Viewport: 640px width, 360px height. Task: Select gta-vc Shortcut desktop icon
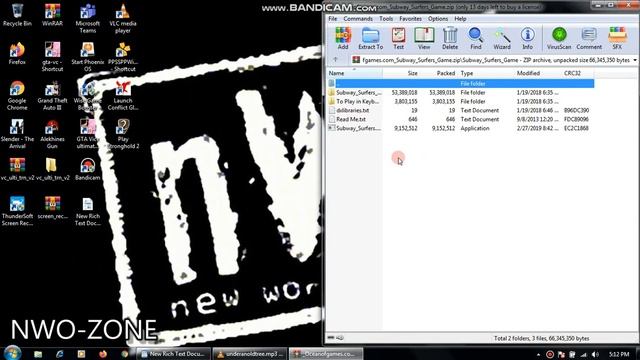tap(52, 57)
